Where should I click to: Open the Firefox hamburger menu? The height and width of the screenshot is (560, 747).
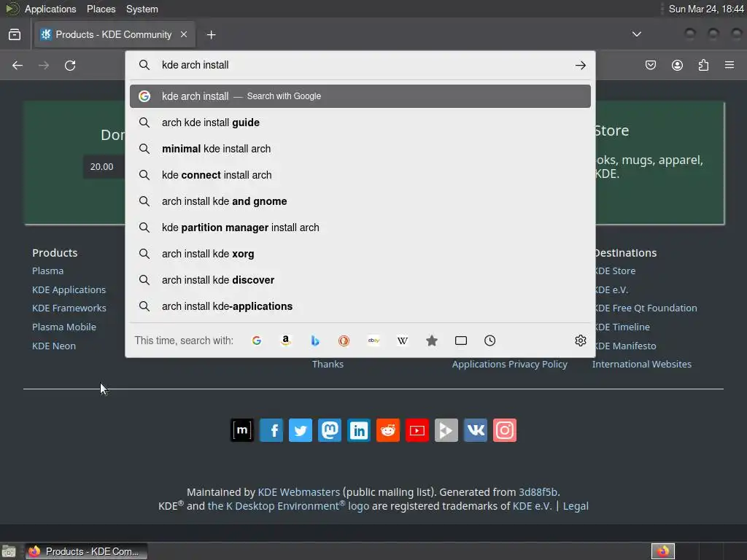(x=729, y=65)
